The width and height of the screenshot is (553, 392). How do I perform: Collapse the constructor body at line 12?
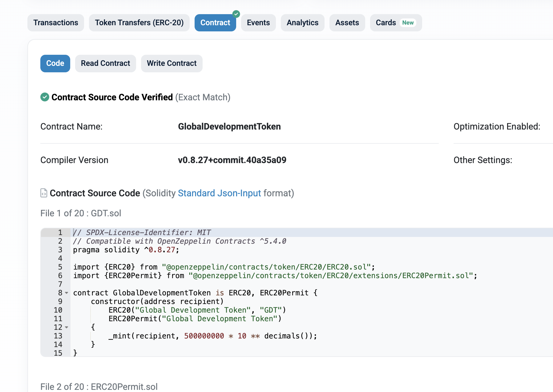point(67,327)
